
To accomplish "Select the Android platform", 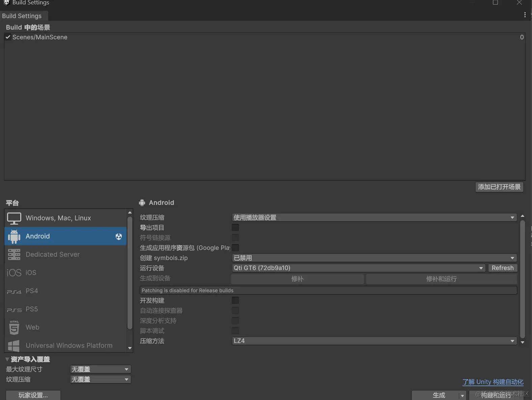I will 65,236.
